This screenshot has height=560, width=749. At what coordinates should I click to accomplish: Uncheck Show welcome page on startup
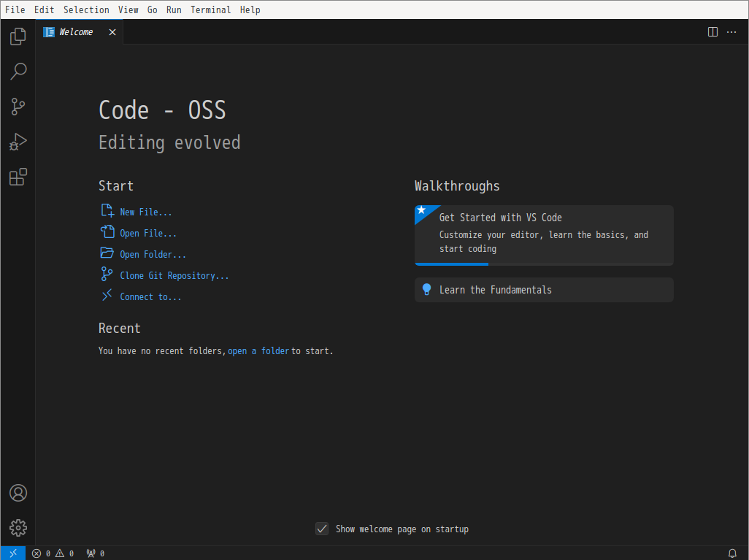pos(322,529)
